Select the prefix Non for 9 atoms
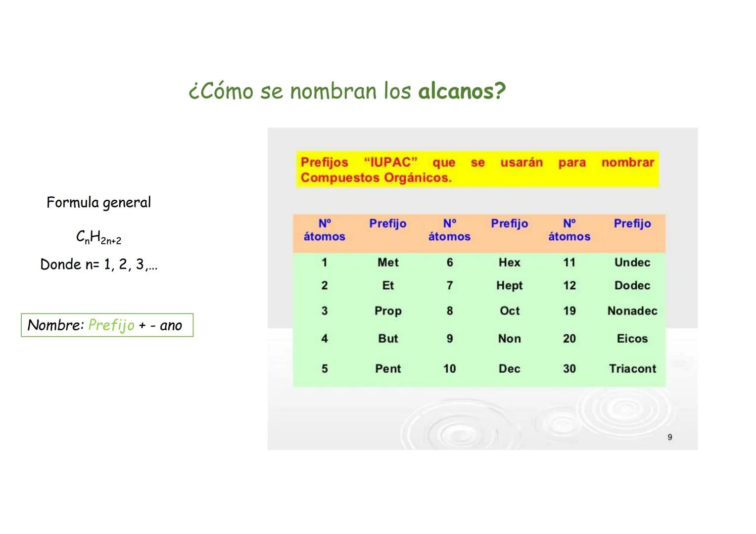756x534 pixels. [509, 339]
